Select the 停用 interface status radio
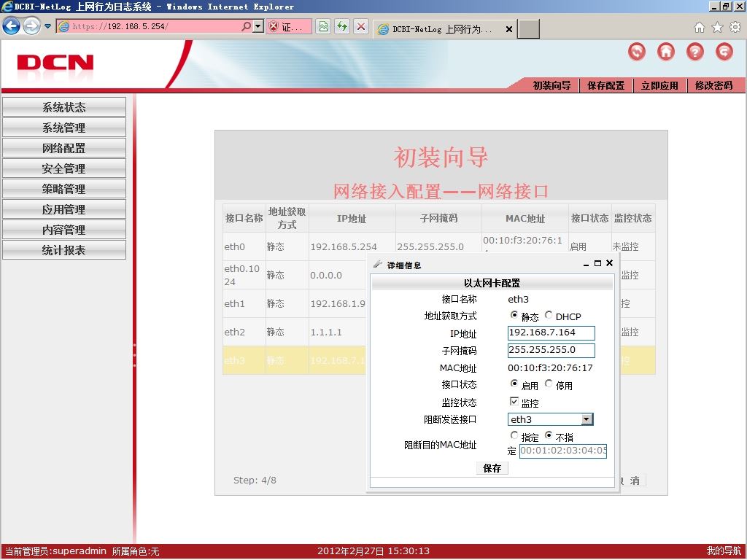 (x=549, y=384)
